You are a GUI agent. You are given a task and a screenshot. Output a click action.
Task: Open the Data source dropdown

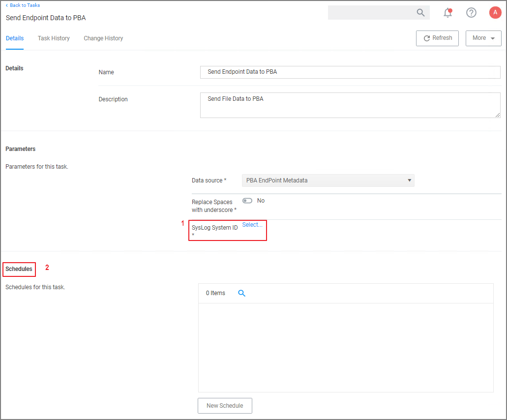328,180
